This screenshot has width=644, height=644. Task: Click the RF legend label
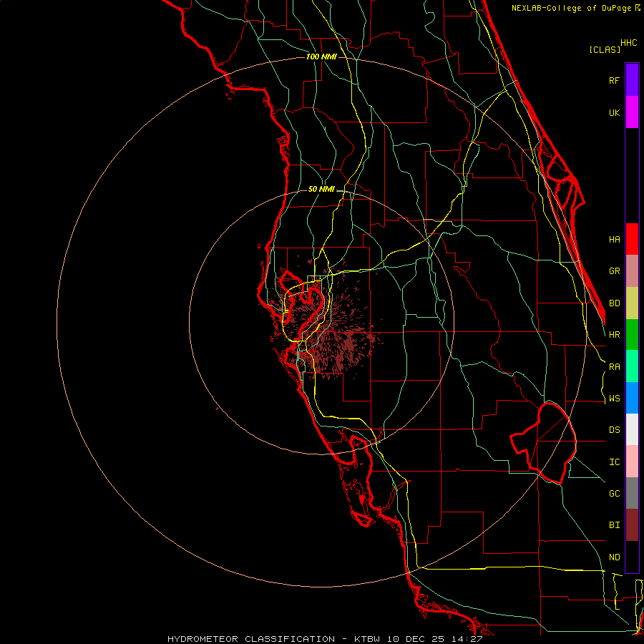tap(614, 80)
